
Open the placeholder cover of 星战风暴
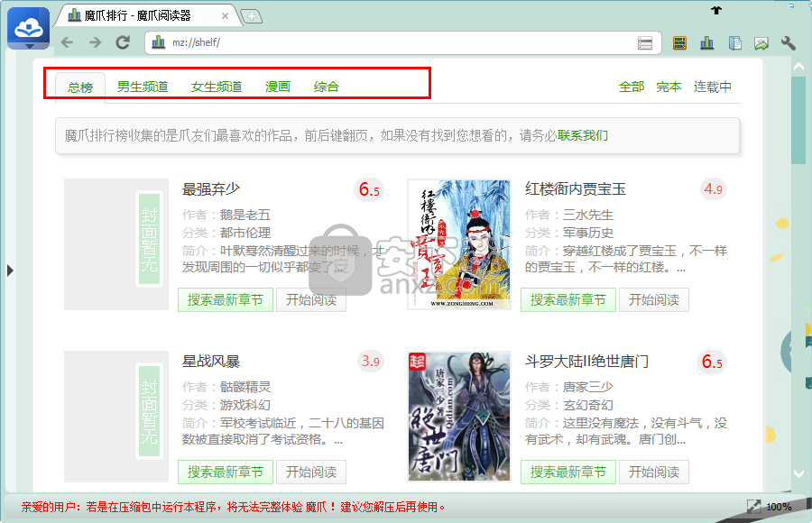pos(116,417)
